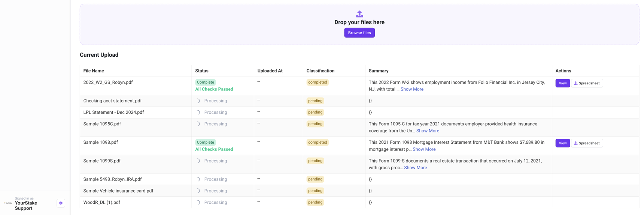Click pending badge for Sample 5498_Robyn_IRA.pdf
Viewport: 644px width, 215px height.
point(315,179)
